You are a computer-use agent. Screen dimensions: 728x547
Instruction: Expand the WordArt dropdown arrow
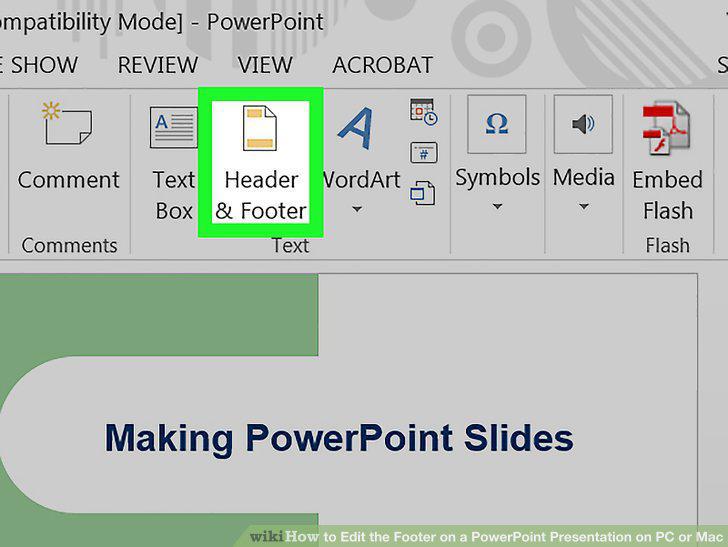pos(357,209)
